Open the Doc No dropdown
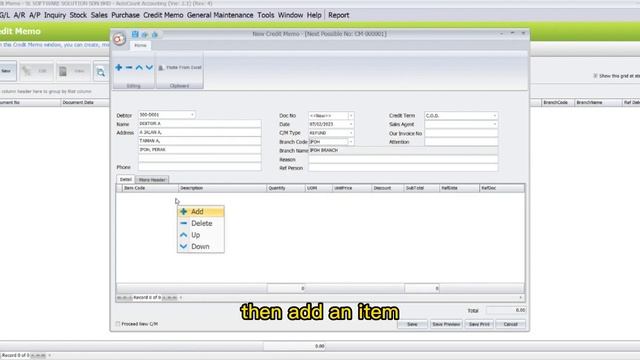 pos(351,116)
